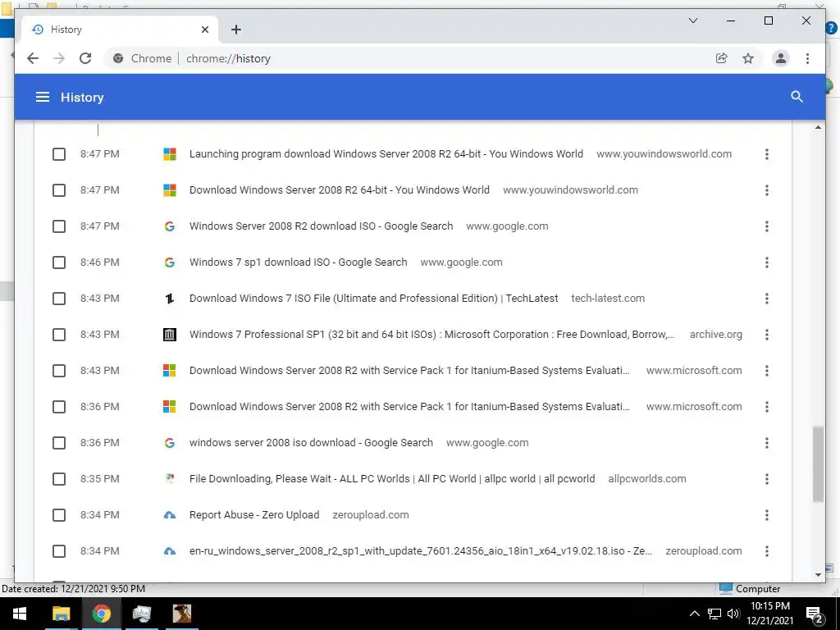
Task: Open actions menu for allpcworlds.com entry
Action: [767, 479]
